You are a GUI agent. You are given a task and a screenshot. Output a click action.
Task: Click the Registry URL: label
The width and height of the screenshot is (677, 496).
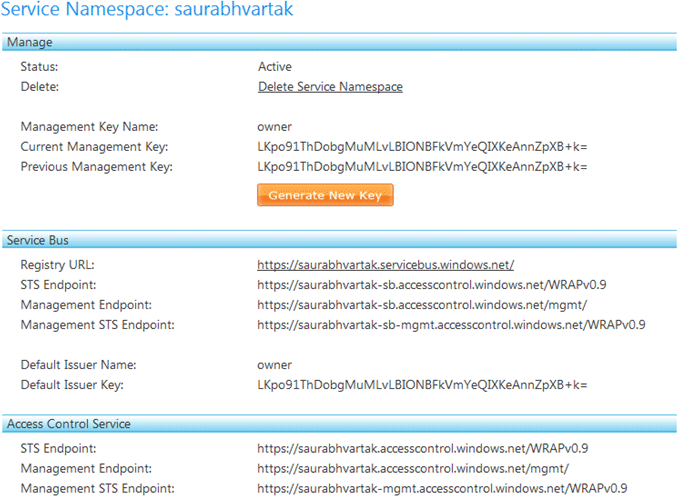tap(57, 265)
